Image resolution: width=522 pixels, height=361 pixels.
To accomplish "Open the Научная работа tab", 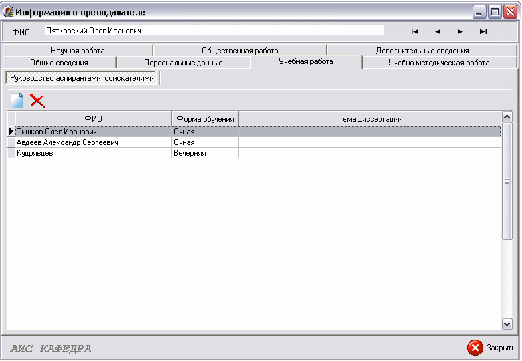I will (x=77, y=50).
